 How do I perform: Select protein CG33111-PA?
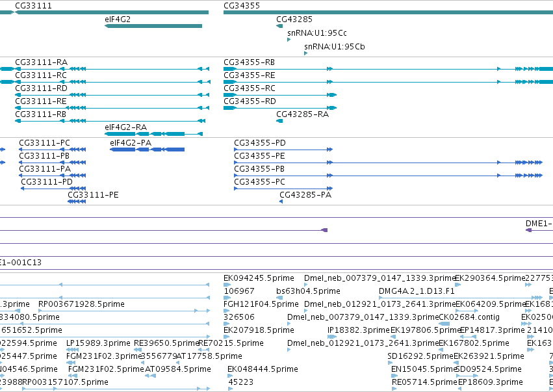[x=45, y=169]
